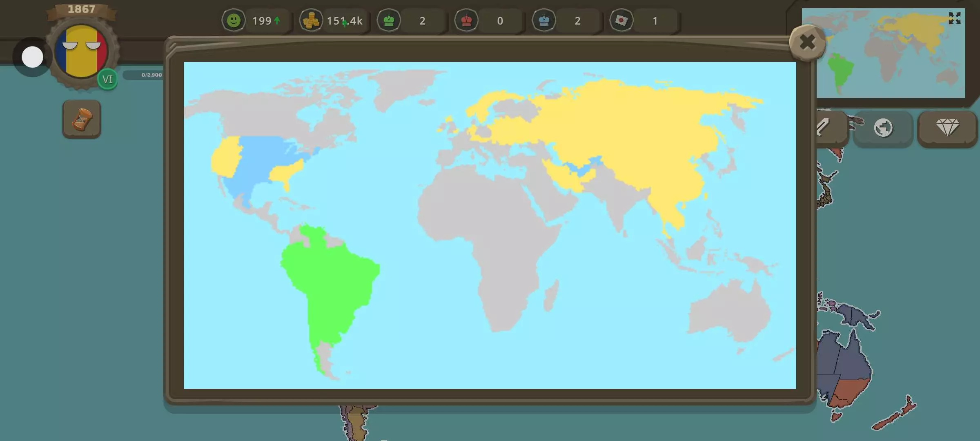Open the diamond premium shop button
Screen dimensions: 980x441
coord(947,128)
